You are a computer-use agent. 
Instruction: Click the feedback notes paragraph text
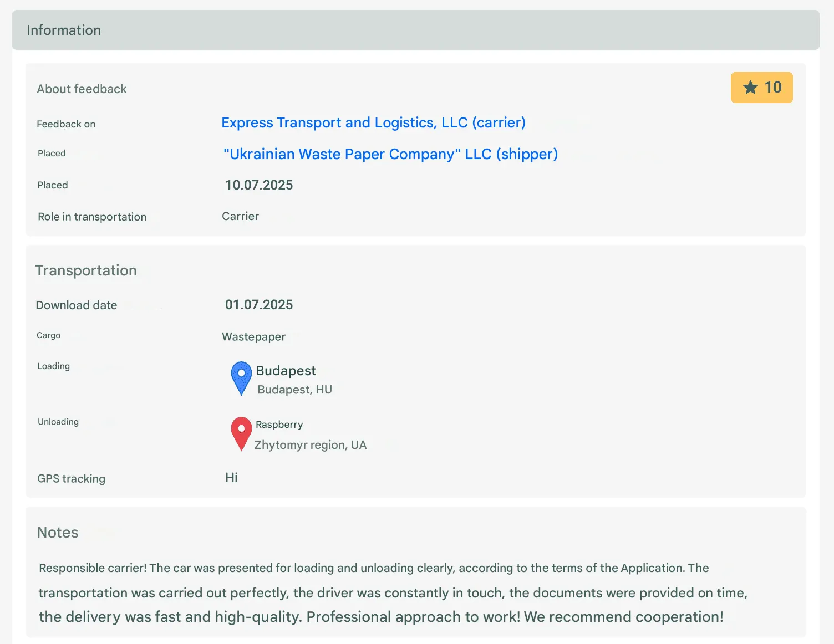coord(393,592)
